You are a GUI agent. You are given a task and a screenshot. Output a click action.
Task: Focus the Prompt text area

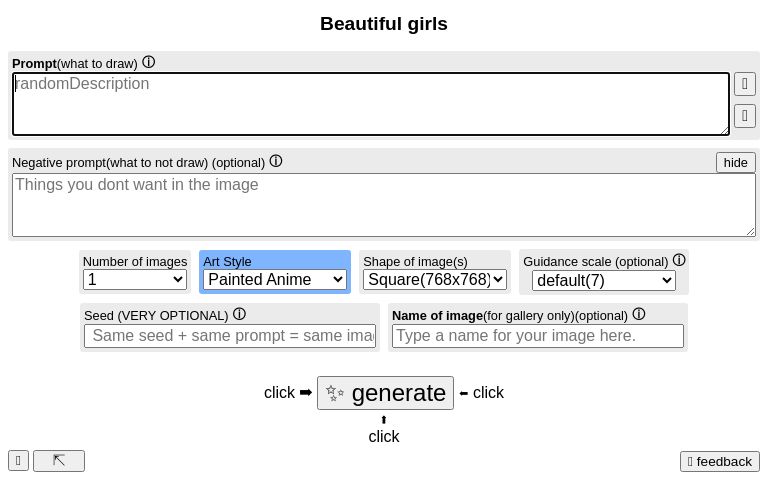pyautogui.click(x=370, y=104)
